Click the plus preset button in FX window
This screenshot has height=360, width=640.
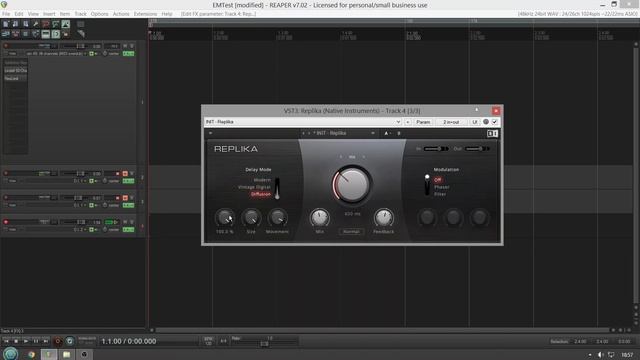tap(407, 122)
